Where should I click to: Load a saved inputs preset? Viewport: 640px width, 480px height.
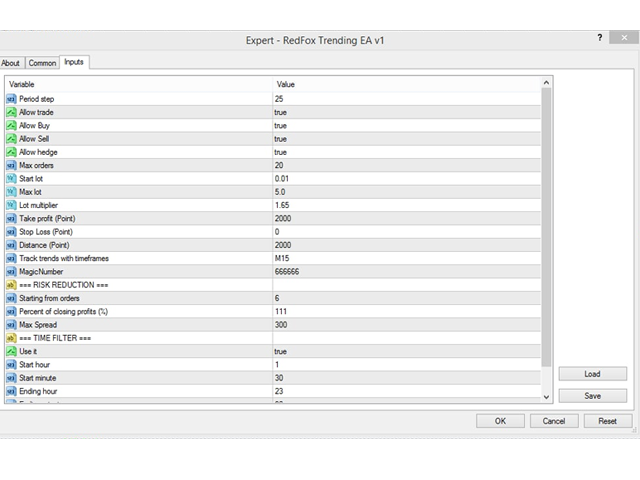coord(593,374)
